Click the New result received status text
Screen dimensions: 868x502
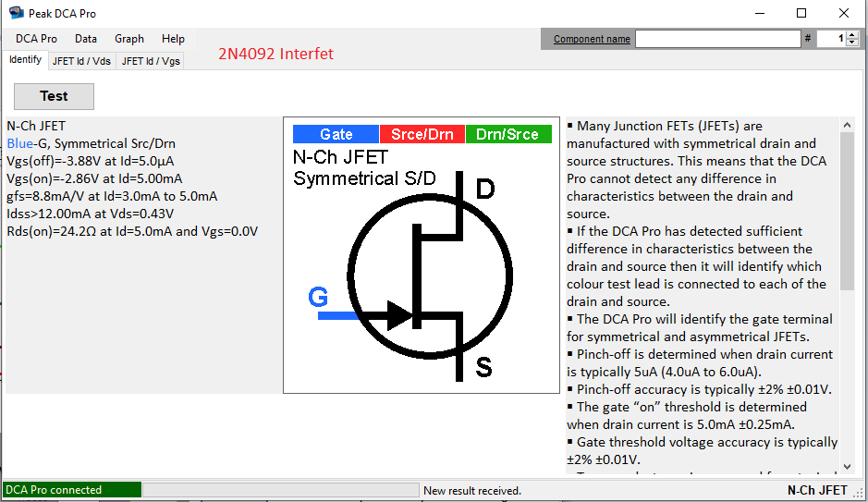(472, 490)
